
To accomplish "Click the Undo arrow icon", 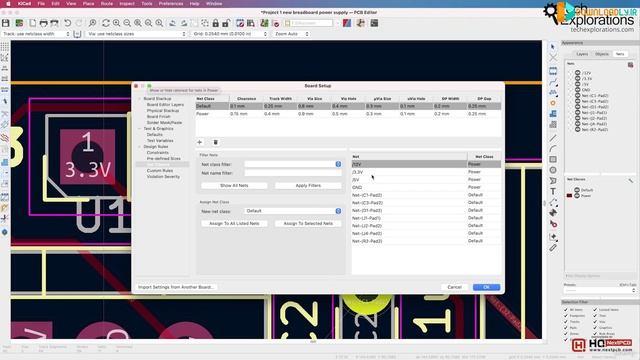I will [68, 23].
